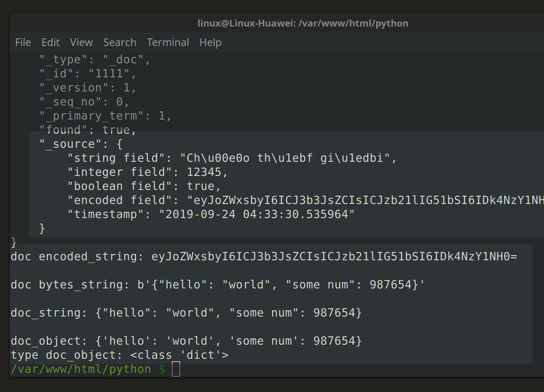Click the doc_object dictionary output
544x392 pixels.
click(x=186, y=341)
